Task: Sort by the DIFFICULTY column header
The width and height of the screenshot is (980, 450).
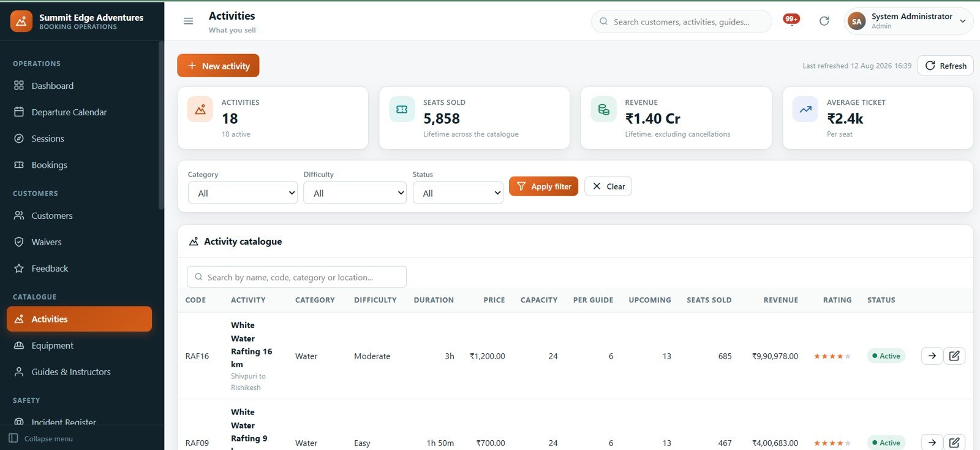Action: [x=375, y=300]
